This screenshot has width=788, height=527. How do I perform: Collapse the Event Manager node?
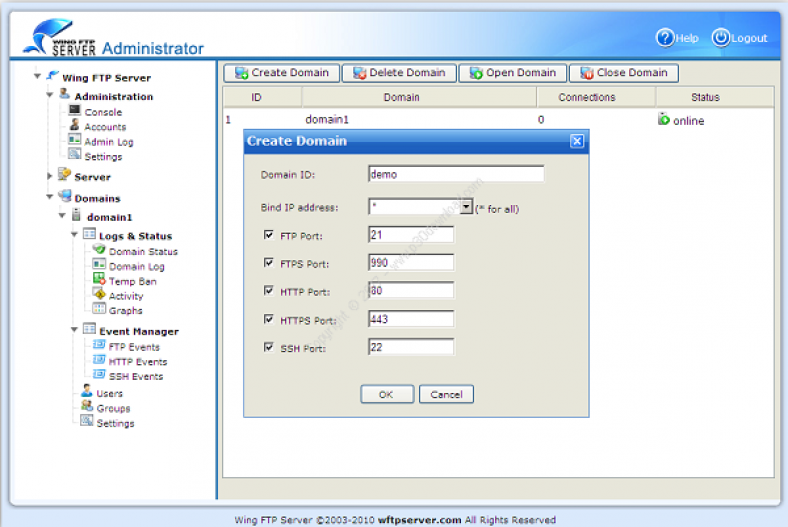coord(74,330)
